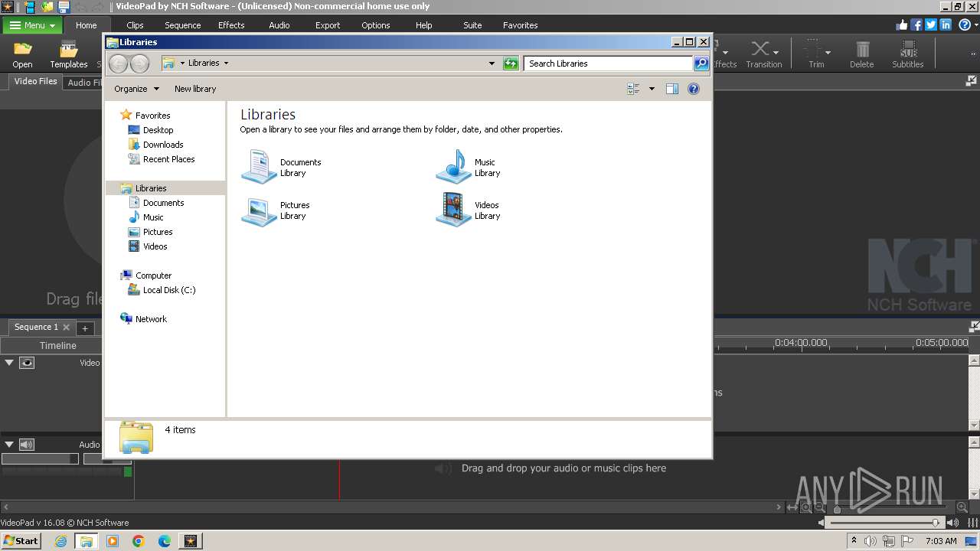Go back with the explorer back arrow
The height and width of the screenshot is (551, 980).
click(119, 64)
